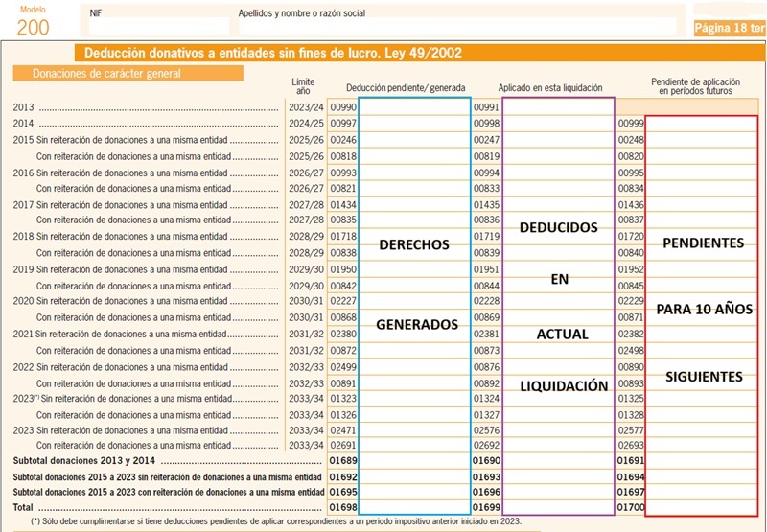The image size is (767, 532).
Task: Click the field beside box 02693
Action: 702,446
